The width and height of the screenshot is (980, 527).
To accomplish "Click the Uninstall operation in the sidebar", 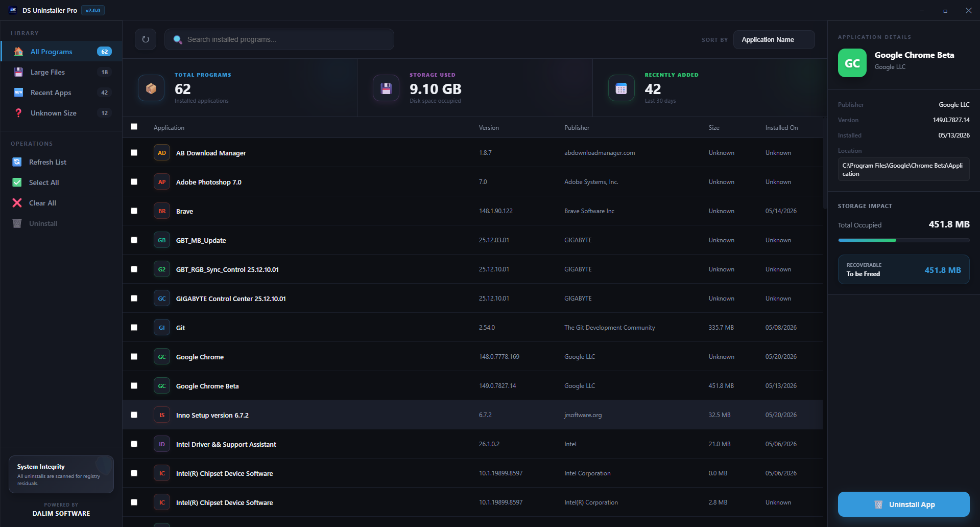I will [61, 223].
